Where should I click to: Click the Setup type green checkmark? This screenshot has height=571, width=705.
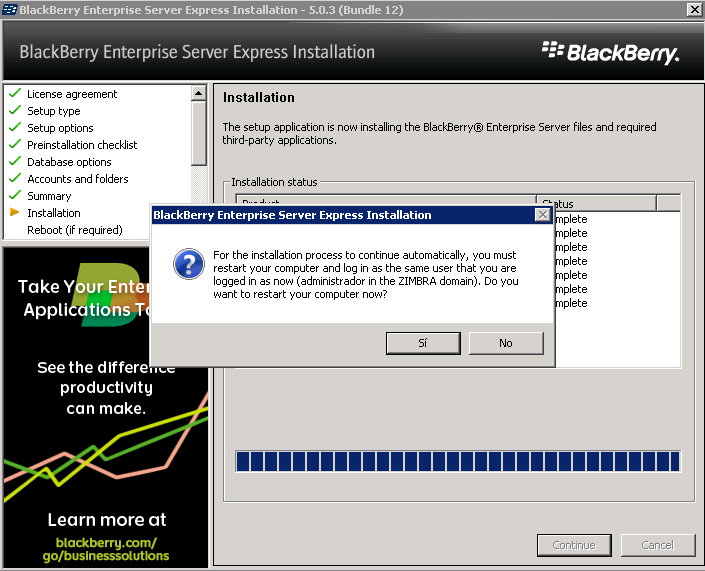[x=15, y=110]
